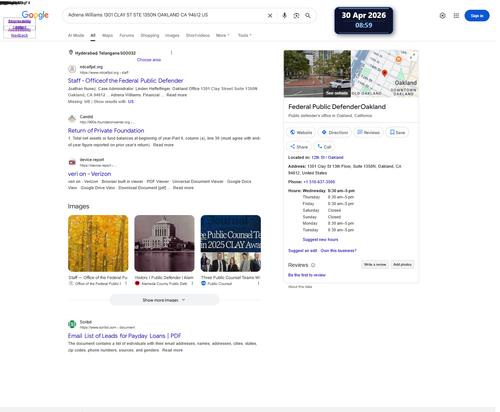Click the location pin icon beside Hyderabad
The width and height of the screenshot is (500, 412).
tap(71, 52)
